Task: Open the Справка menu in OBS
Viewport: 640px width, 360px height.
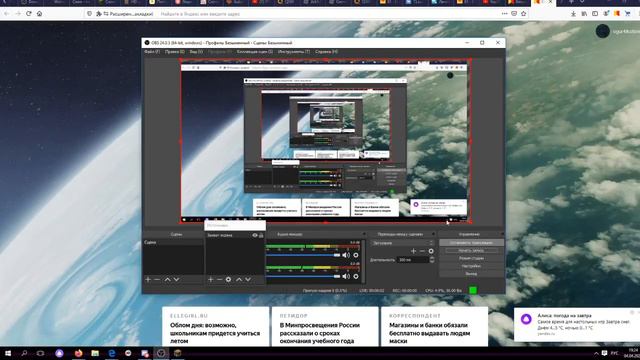Action: tap(327, 52)
